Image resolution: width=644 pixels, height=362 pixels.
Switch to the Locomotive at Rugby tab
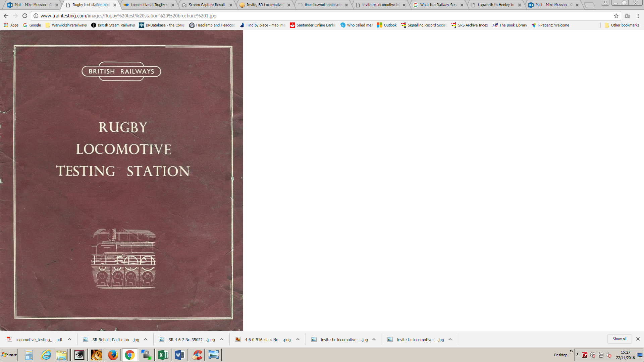pyautogui.click(x=149, y=5)
